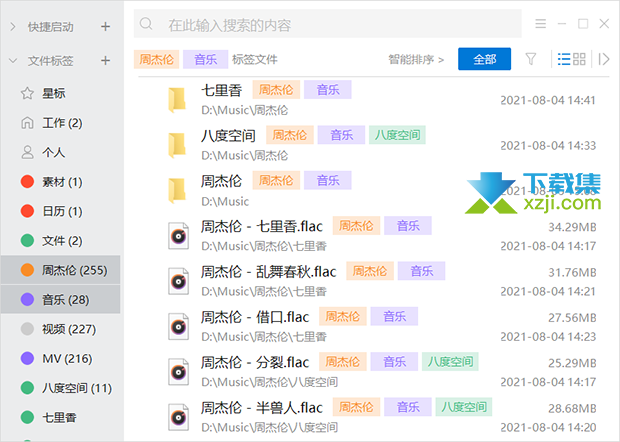Select the 八度空间 (11) sidebar tag
The image size is (620, 442).
(60, 388)
